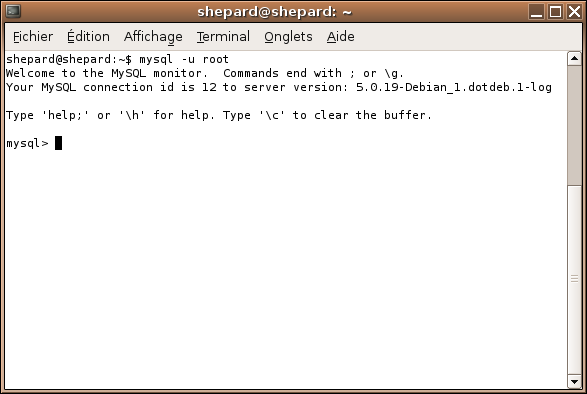Image resolution: width=587 pixels, height=394 pixels.
Task: Click the empty scrollbar track below the thumb
Action: [x=574, y=280]
